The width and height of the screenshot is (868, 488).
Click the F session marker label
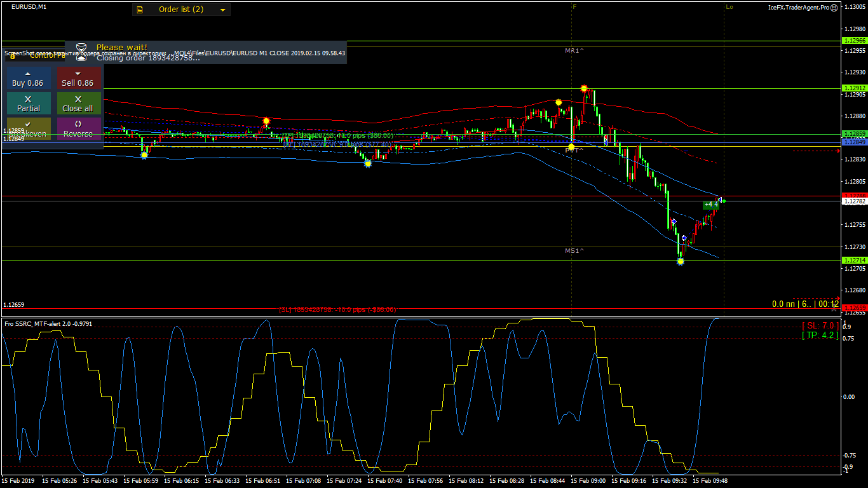pos(574,6)
